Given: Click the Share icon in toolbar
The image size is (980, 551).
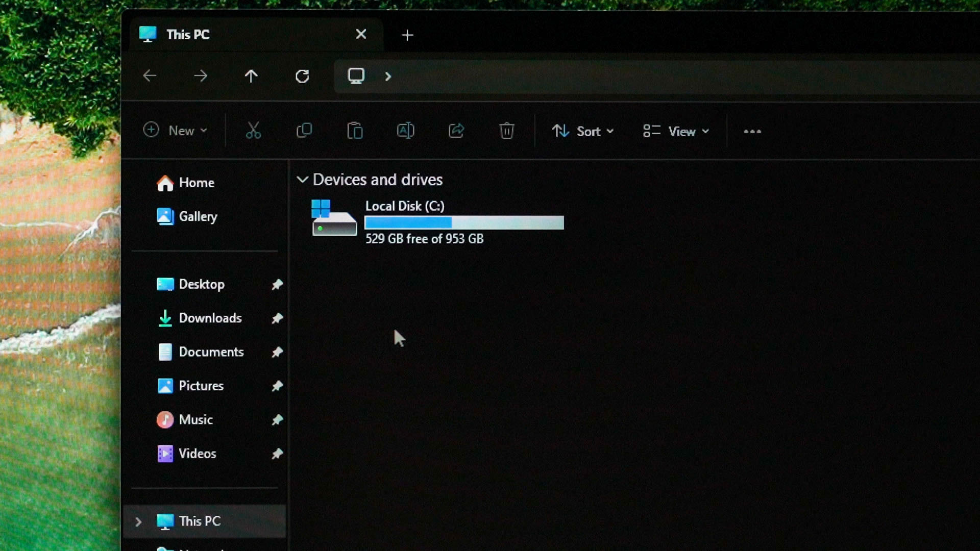Looking at the screenshot, I should tap(456, 131).
